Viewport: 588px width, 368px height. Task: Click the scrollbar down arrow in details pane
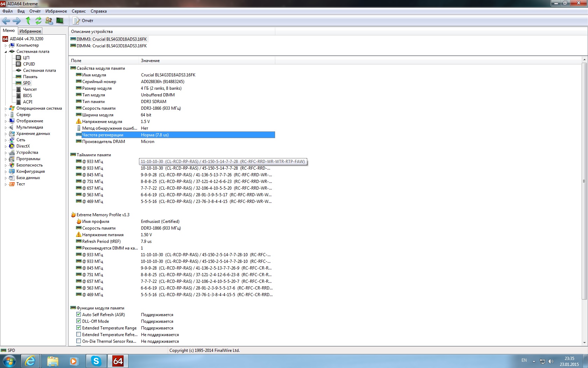pos(584,343)
